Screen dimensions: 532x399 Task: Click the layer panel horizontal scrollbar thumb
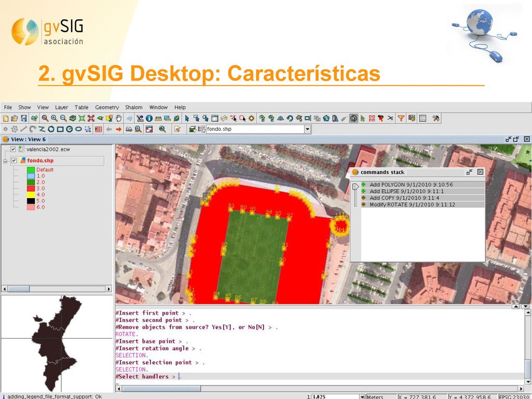18,289
